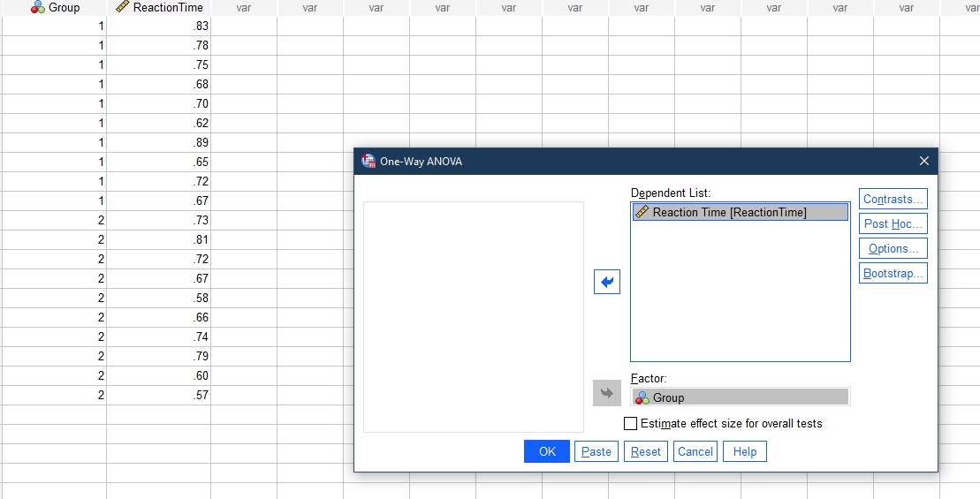
Task: Click the empty source variable list box
Action: [474, 317]
